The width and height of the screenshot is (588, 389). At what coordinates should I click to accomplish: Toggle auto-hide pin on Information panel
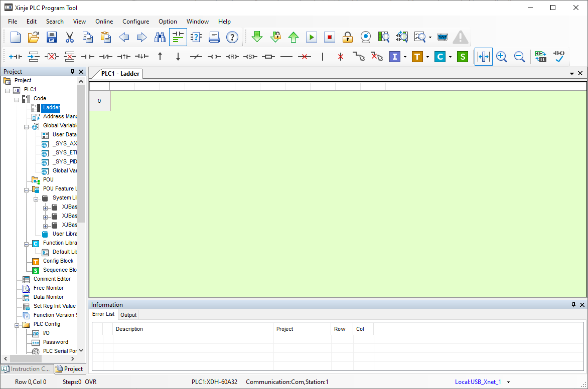tap(573, 305)
